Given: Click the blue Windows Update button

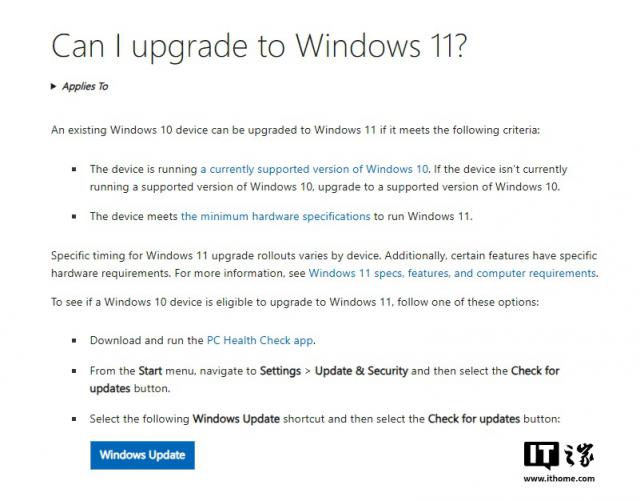Looking at the screenshot, I should click(142, 455).
